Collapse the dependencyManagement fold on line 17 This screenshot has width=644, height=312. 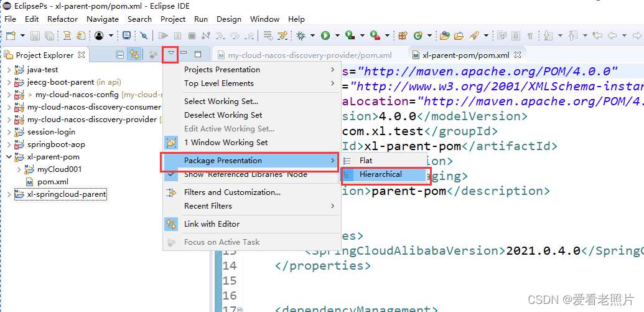click(240, 310)
